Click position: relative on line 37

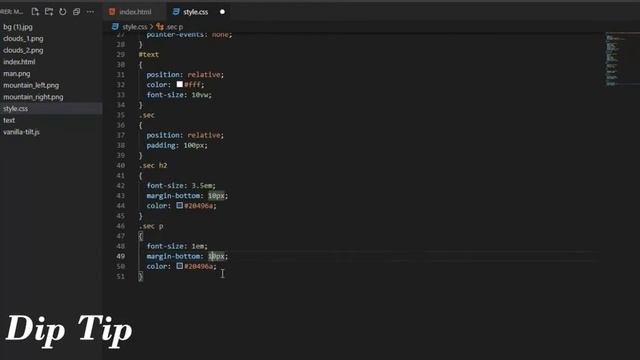click(x=185, y=135)
